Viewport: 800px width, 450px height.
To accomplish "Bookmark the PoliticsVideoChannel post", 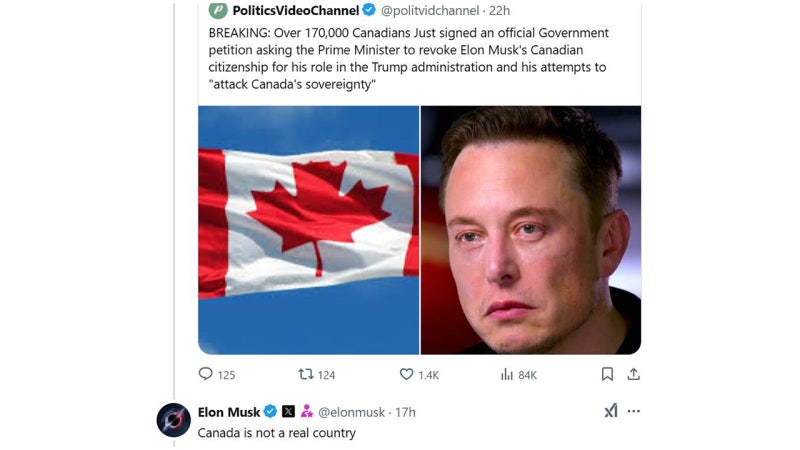I will point(607,374).
